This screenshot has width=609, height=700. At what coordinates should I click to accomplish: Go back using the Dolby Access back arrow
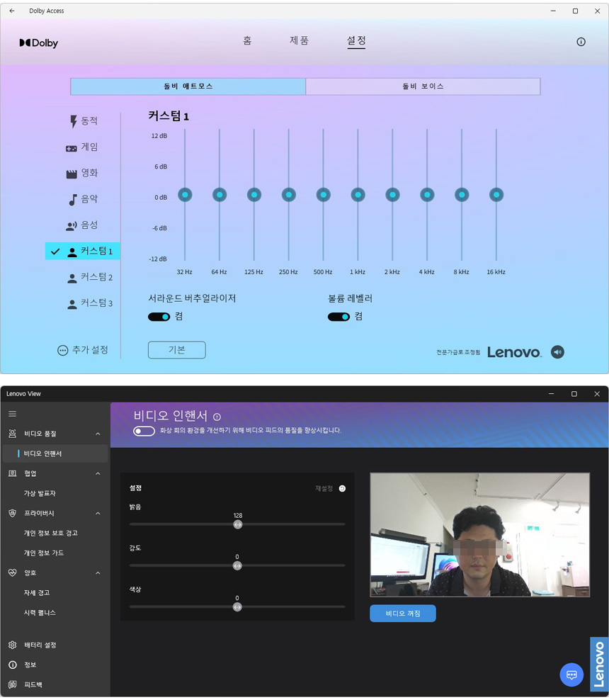(x=12, y=11)
